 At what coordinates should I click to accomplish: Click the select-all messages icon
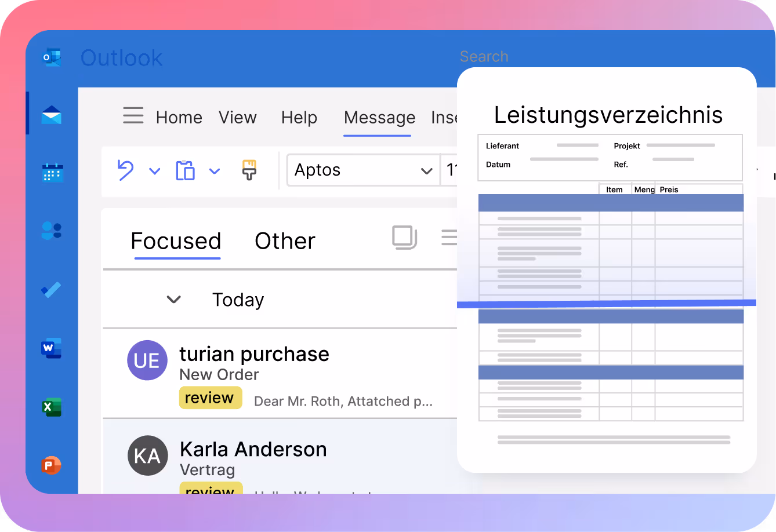point(405,238)
